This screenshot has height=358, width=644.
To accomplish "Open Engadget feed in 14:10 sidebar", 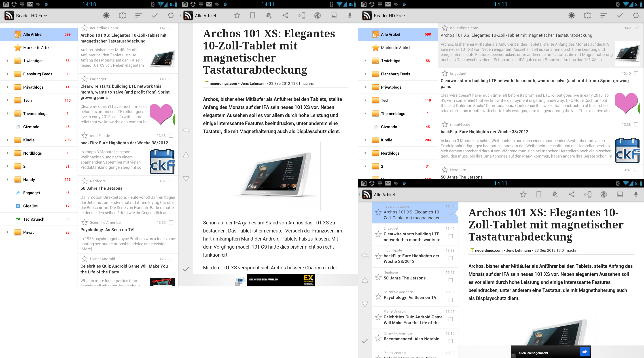I will (x=39, y=193).
